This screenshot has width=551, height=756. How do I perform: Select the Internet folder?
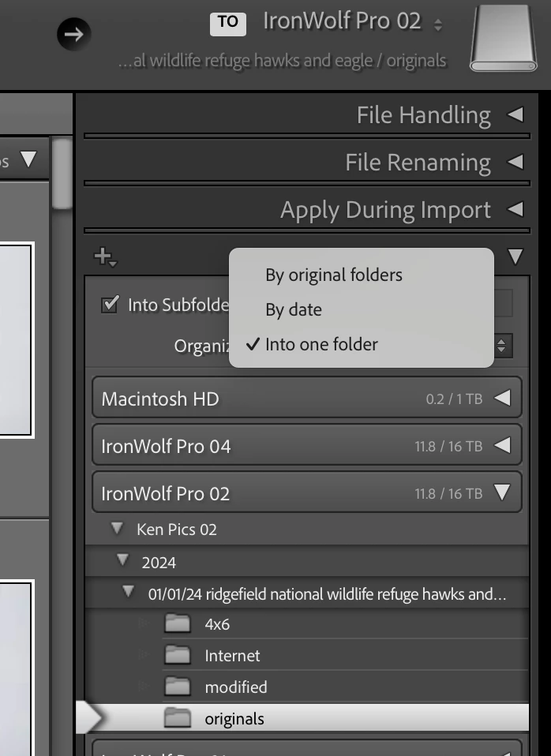coord(307,655)
